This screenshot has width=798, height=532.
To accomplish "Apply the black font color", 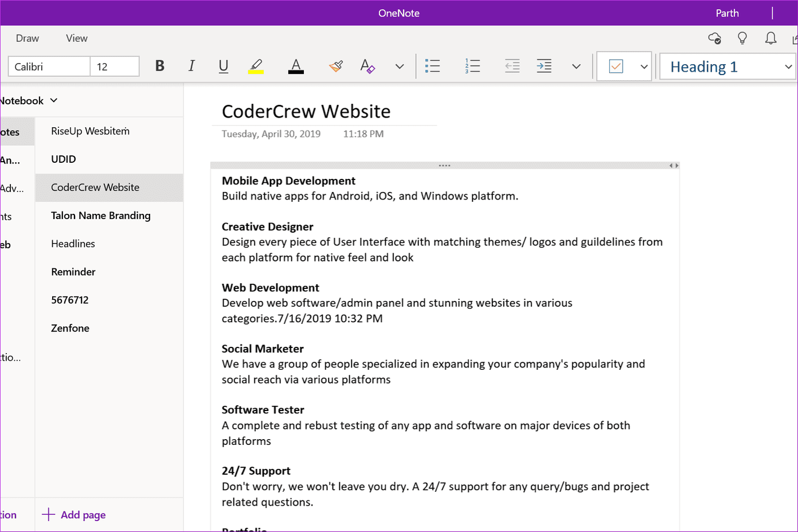I will (296, 66).
